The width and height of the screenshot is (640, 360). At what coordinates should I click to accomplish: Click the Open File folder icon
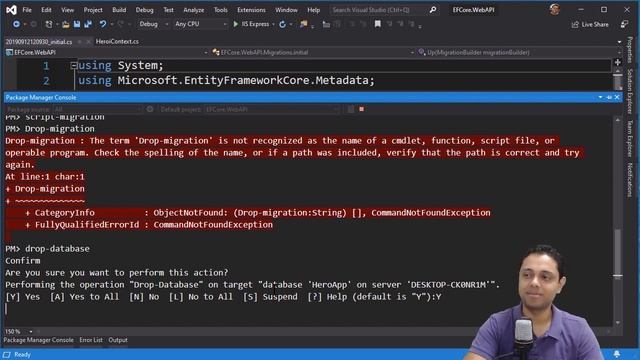coord(66,24)
